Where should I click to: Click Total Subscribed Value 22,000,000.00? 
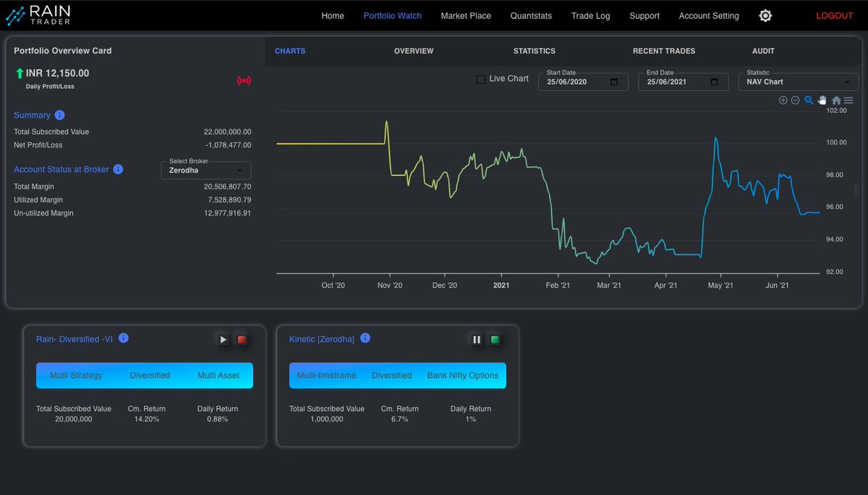(227, 132)
